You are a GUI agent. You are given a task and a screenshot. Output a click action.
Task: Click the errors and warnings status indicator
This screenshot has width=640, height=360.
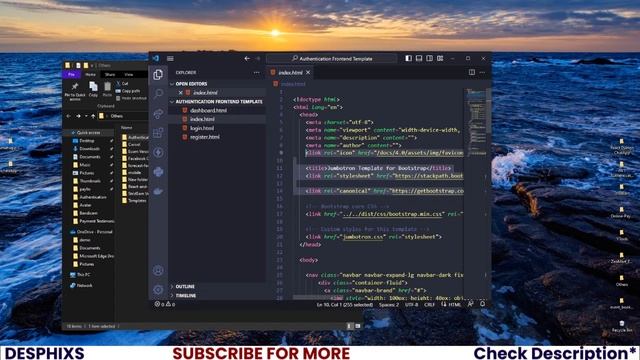coord(165,304)
